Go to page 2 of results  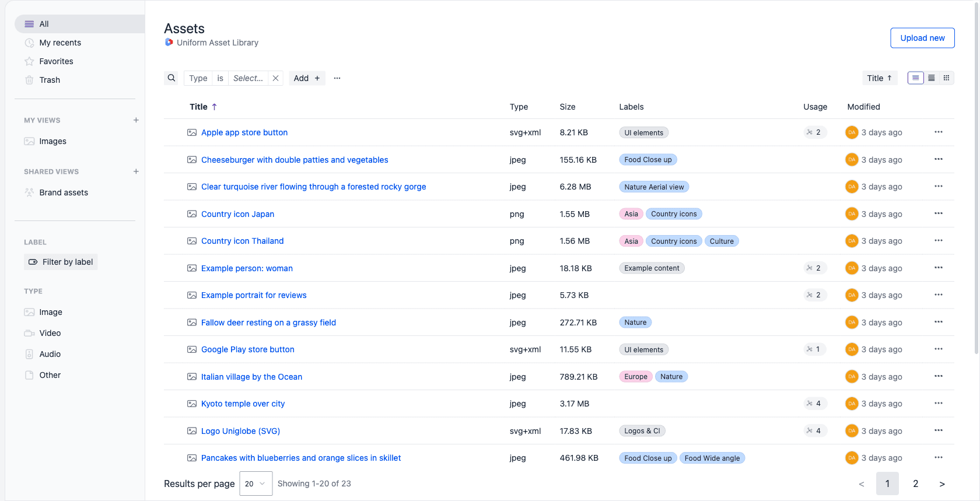[x=915, y=484]
